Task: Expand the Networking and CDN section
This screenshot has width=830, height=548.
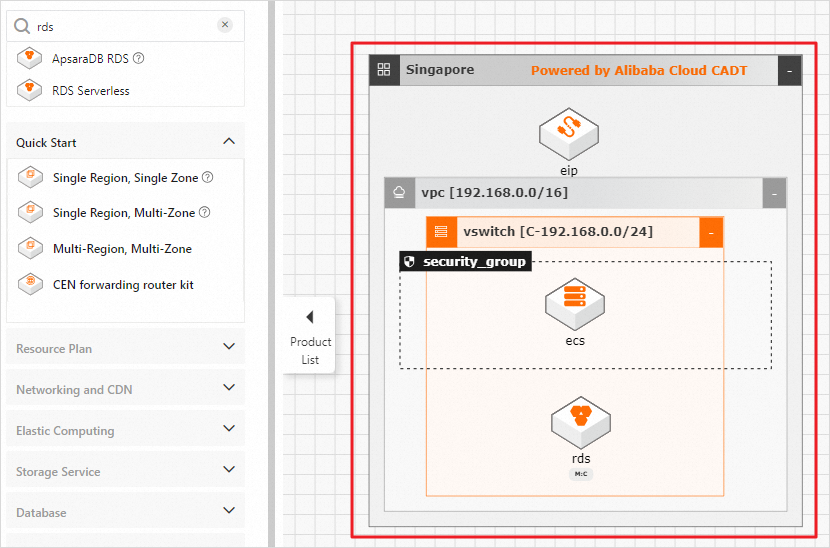Action: pos(229,387)
